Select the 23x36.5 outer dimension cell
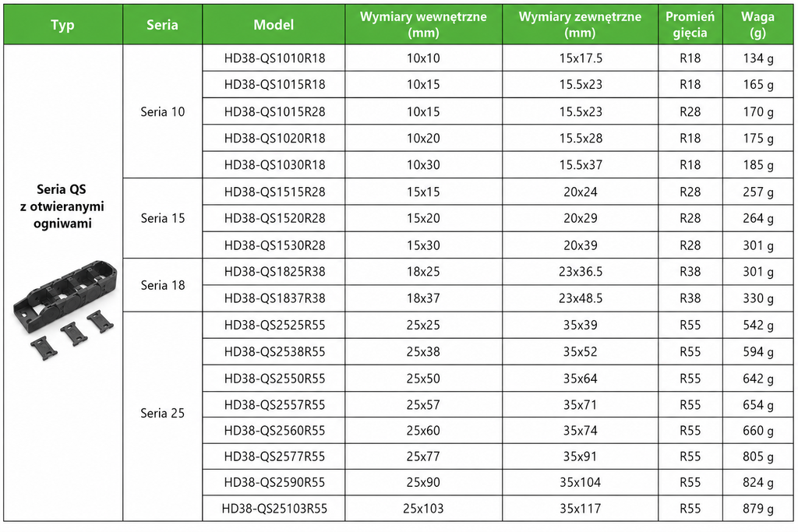798x532 pixels. [x=580, y=272]
